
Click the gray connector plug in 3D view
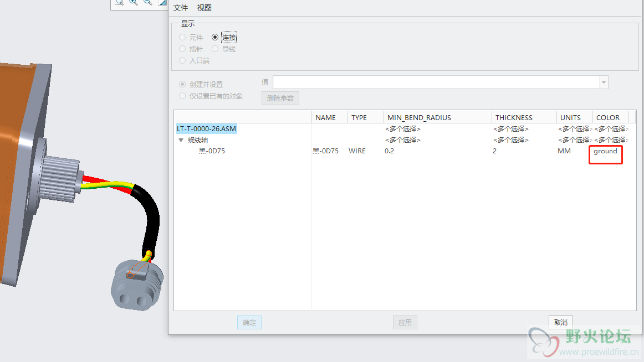pyautogui.click(x=137, y=286)
